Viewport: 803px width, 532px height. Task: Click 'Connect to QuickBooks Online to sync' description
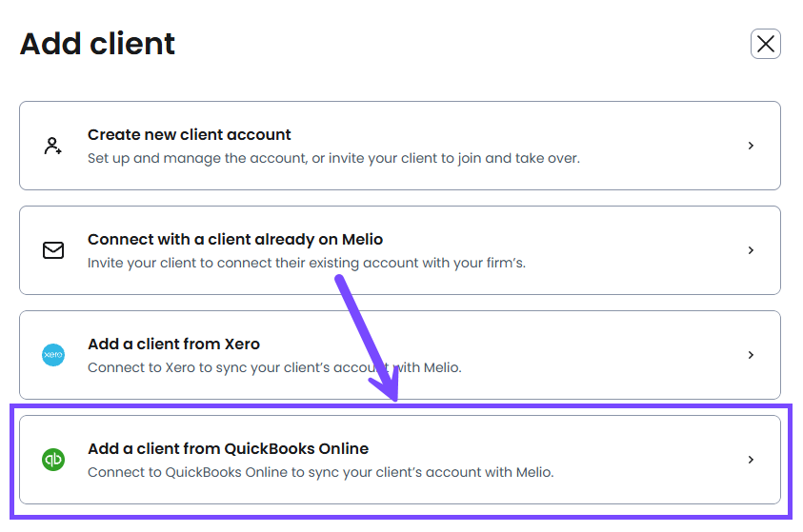pos(320,472)
